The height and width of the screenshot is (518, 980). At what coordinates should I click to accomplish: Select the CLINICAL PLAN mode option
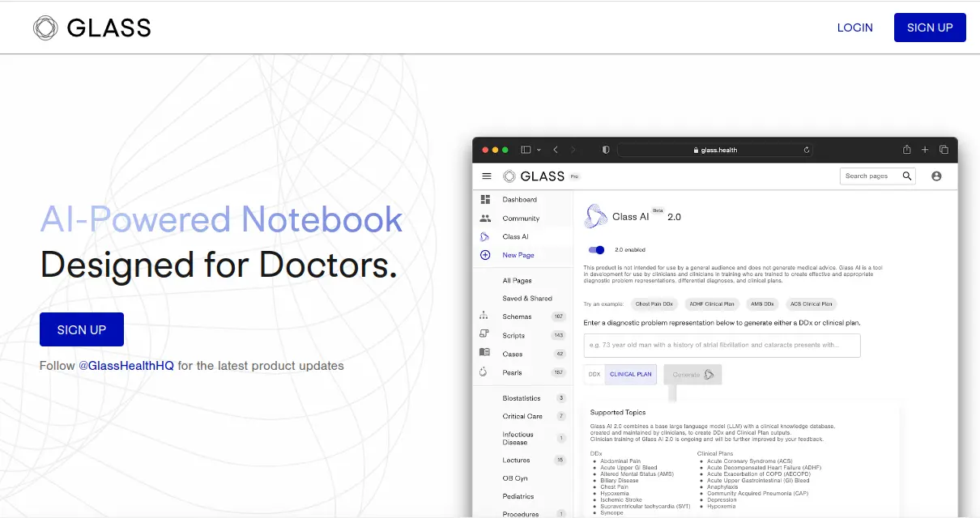(x=630, y=374)
